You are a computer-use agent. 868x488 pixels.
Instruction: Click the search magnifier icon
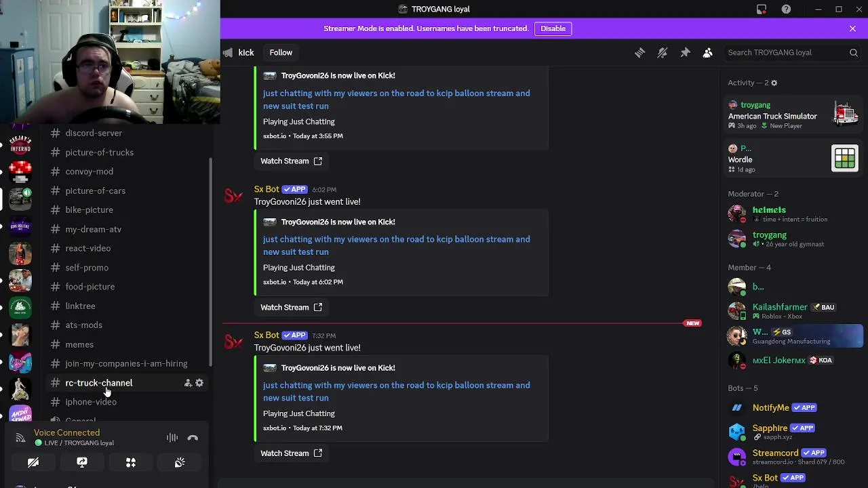854,53
